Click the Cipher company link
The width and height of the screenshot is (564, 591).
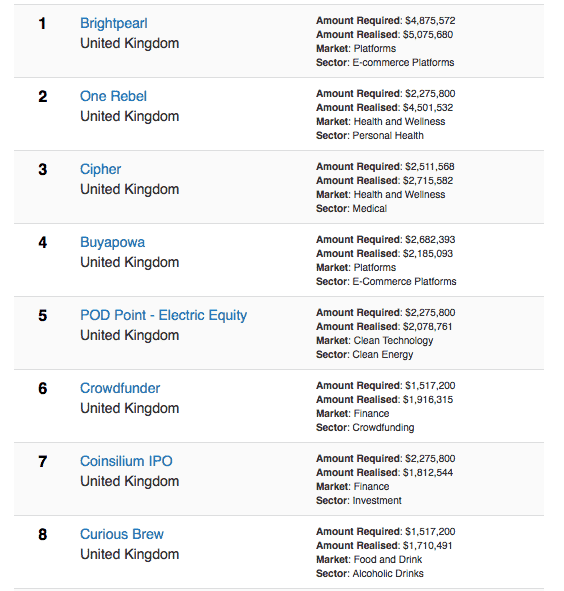(x=100, y=170)
